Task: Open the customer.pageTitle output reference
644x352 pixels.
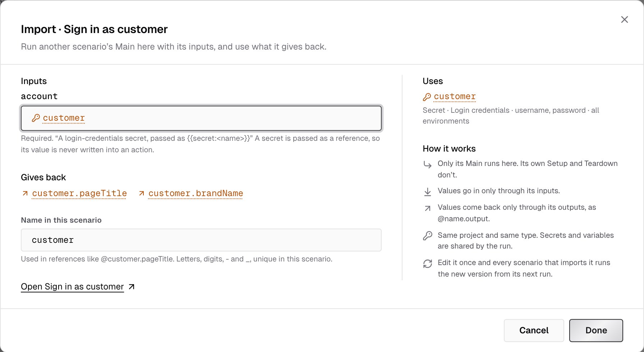Action: click(x=79, y=193)
